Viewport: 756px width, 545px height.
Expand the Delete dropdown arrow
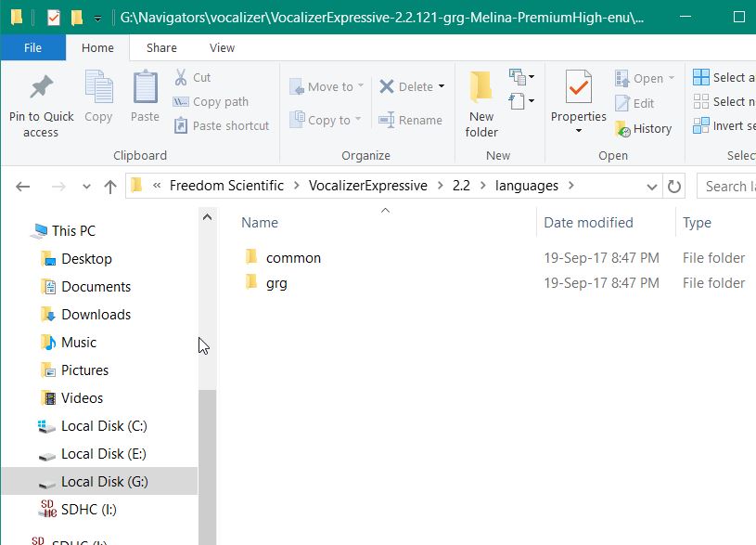pyautogui.click(x=442, y=86)
